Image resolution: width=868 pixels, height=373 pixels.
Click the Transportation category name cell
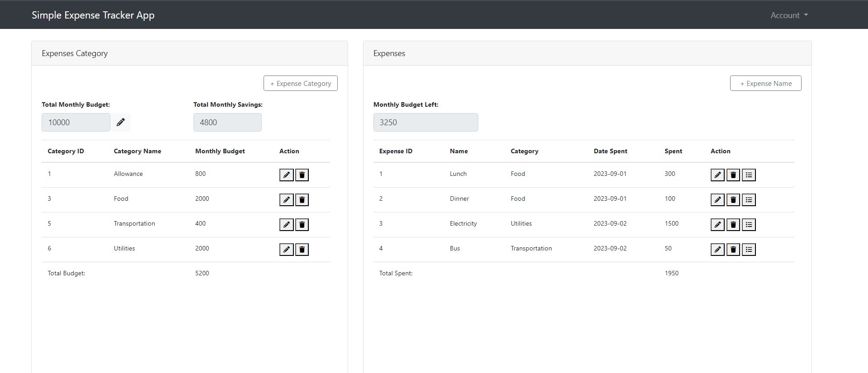[134, 223]
